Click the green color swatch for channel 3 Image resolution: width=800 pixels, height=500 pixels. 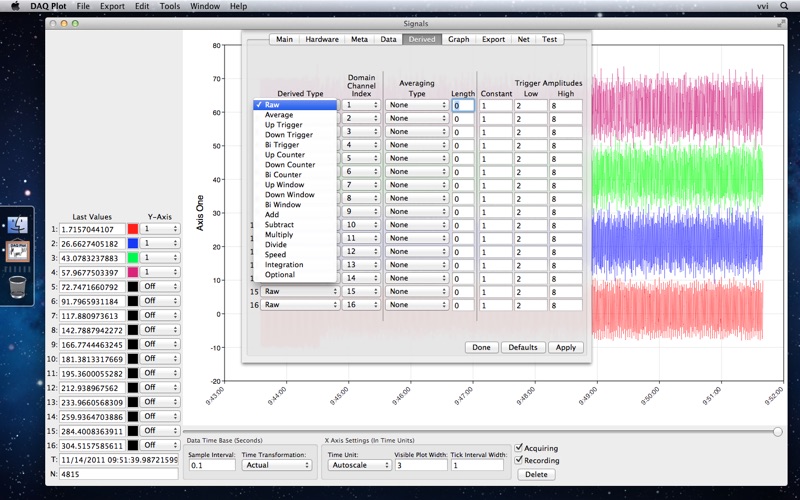[x=133, y=258]
